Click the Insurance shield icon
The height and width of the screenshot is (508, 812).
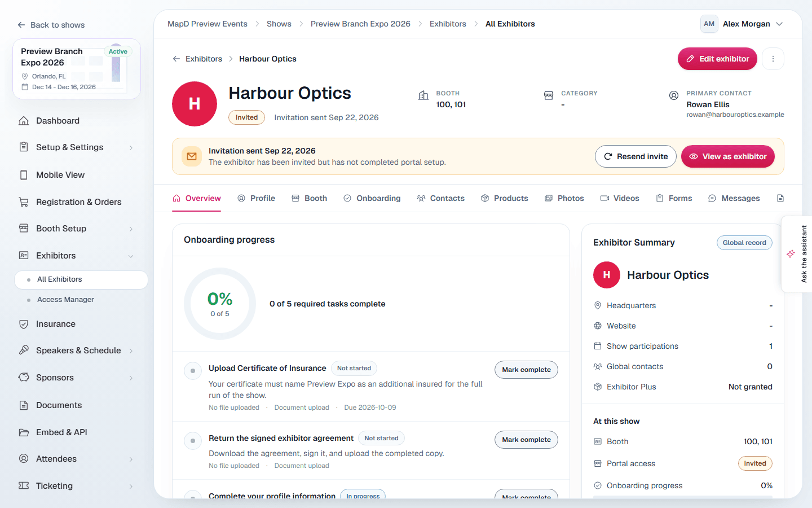tap(24, 324)
